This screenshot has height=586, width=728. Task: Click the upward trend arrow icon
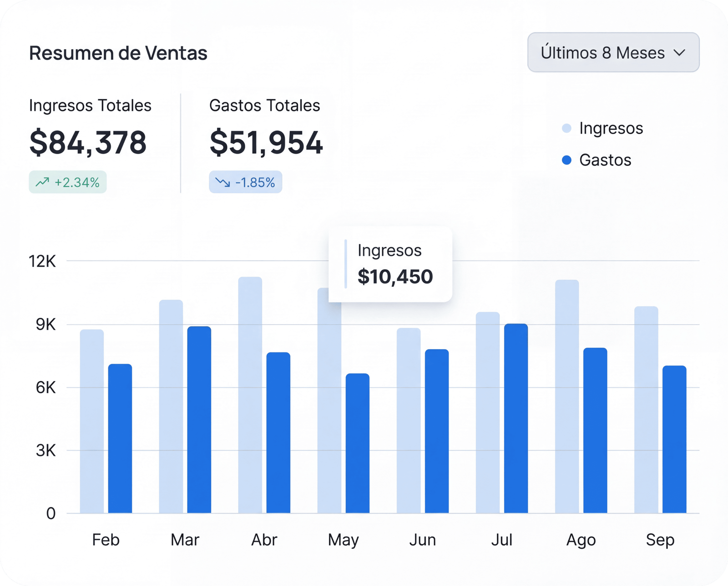pos(42,182)
